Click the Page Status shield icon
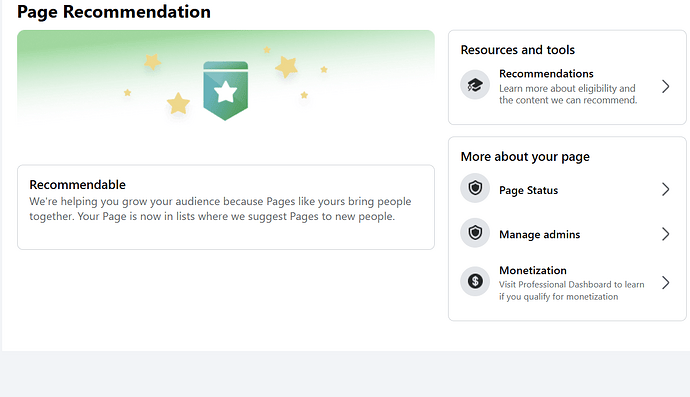Image resolution: width=690 pixels, height=397 pixels. (475, 188)
